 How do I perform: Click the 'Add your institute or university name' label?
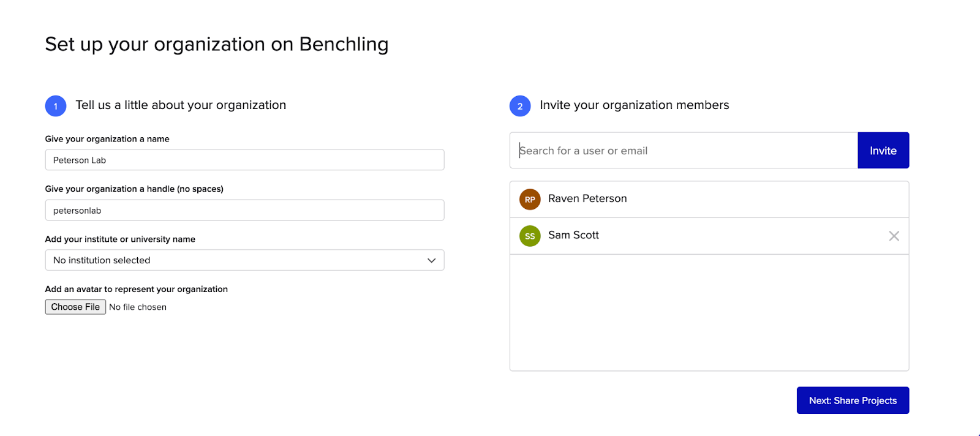120,239
